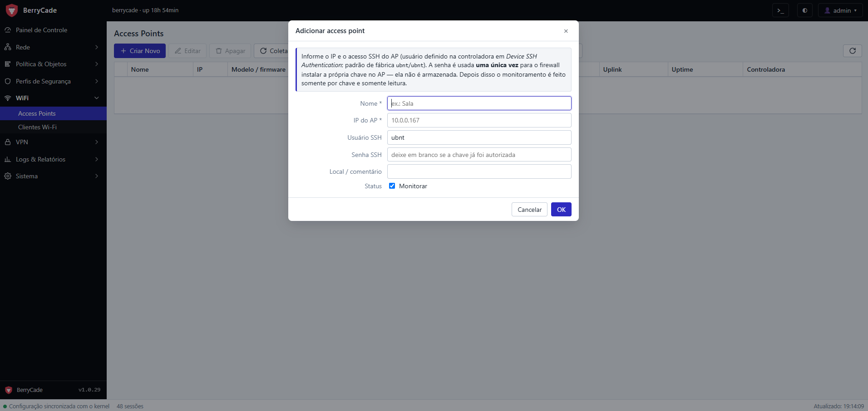Screen dimensions: 868x411
Task: Expand the Rede menu
Action: coord(53,47)
